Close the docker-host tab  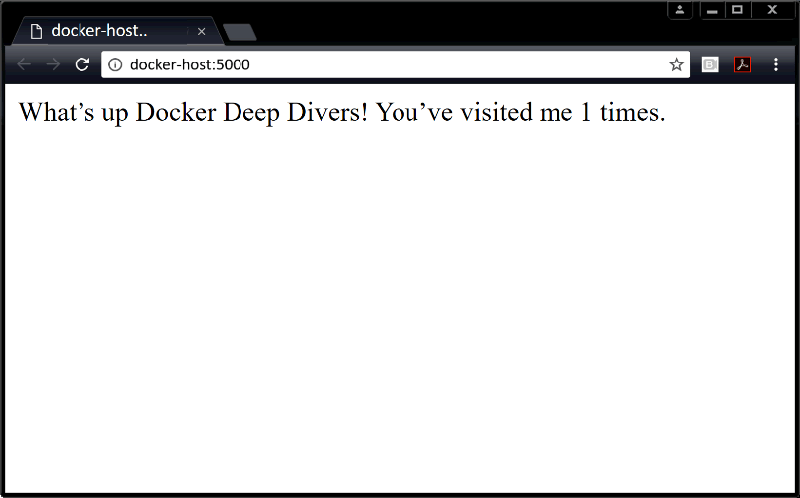pyautogui.click(x=201, y=32)
